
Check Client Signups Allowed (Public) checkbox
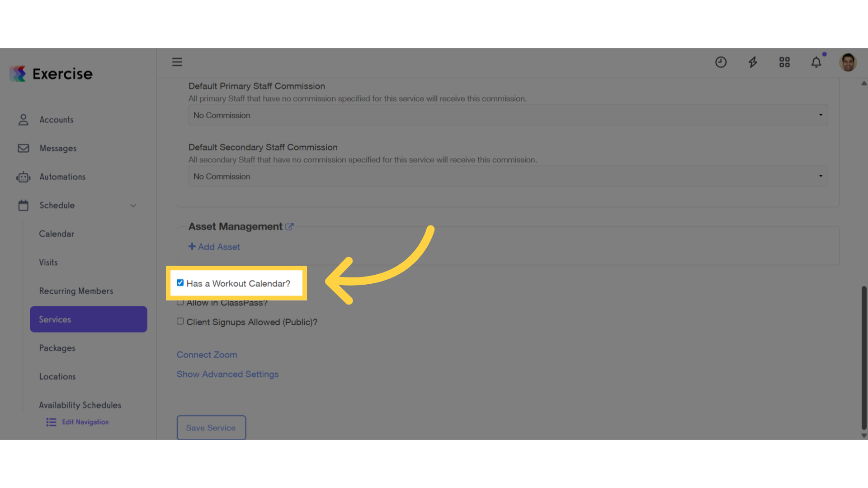pyautogui.click(x=180, y=321)
